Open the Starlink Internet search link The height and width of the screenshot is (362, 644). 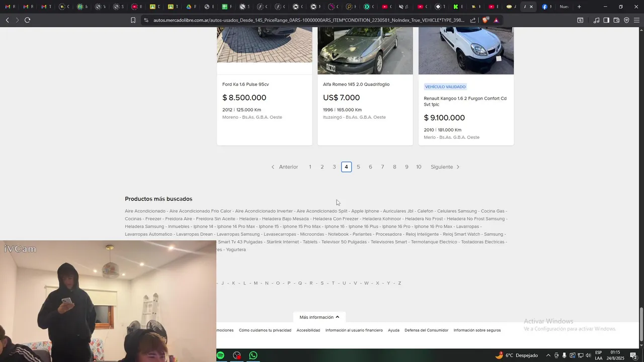click(x=283, y=242)
